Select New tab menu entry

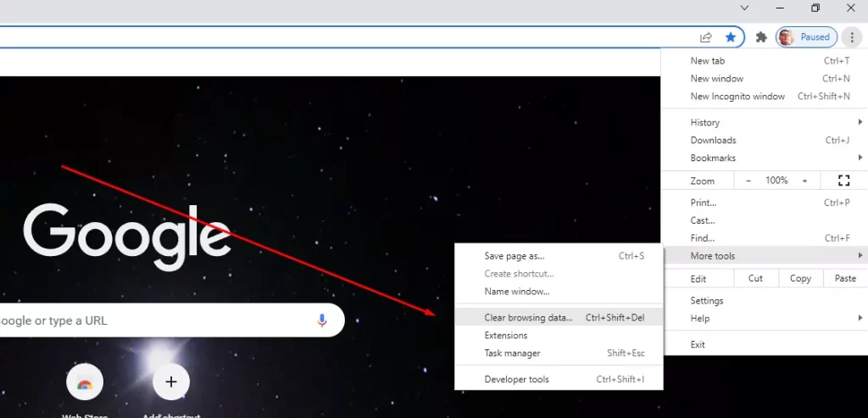[765, 61]
